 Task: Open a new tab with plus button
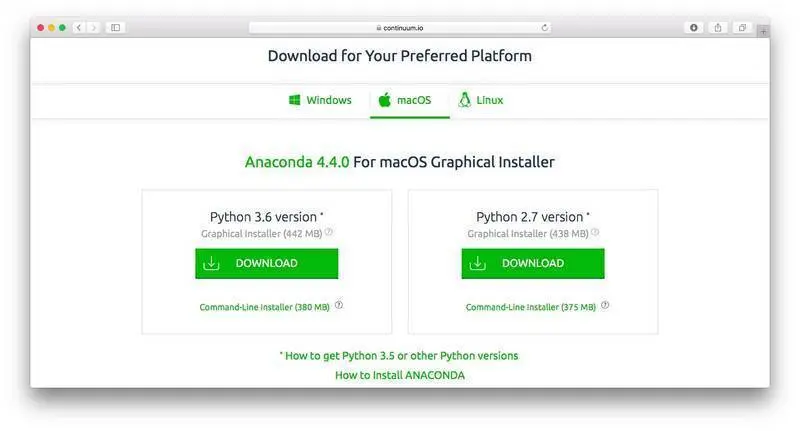[764, 31]
